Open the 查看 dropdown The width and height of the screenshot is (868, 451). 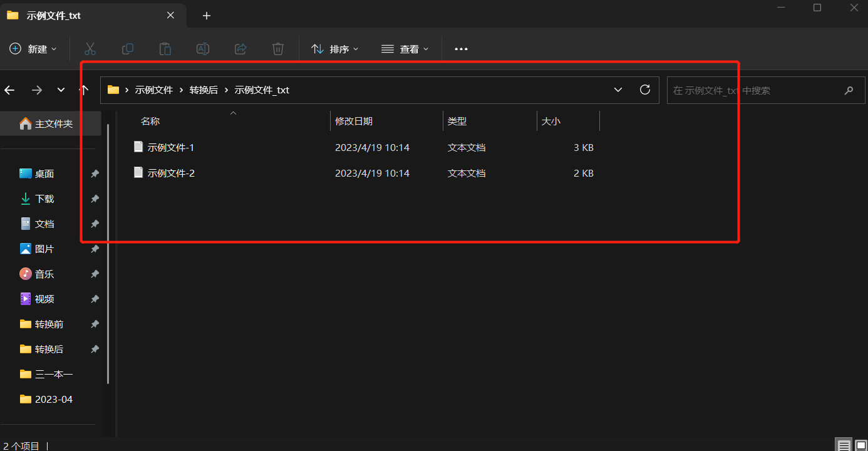(x=405, y=48)
